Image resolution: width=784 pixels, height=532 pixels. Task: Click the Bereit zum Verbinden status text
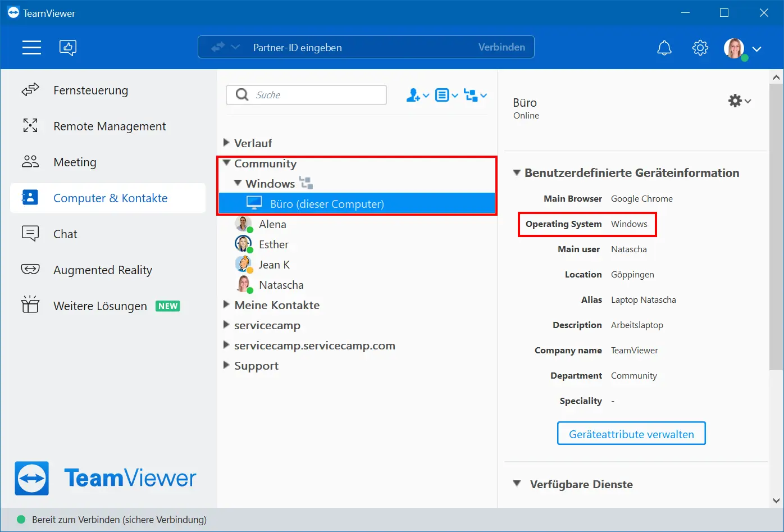(x=119, y=520)
